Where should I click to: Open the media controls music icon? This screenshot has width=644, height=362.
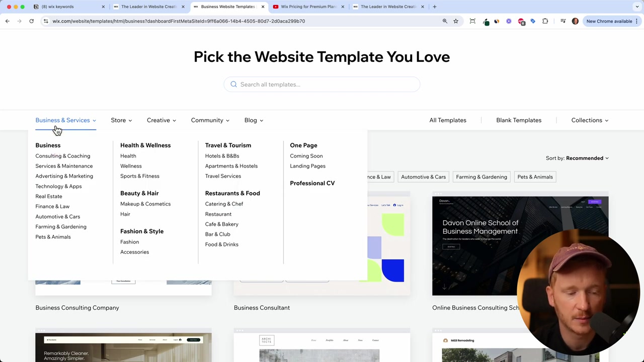[563, 21]
